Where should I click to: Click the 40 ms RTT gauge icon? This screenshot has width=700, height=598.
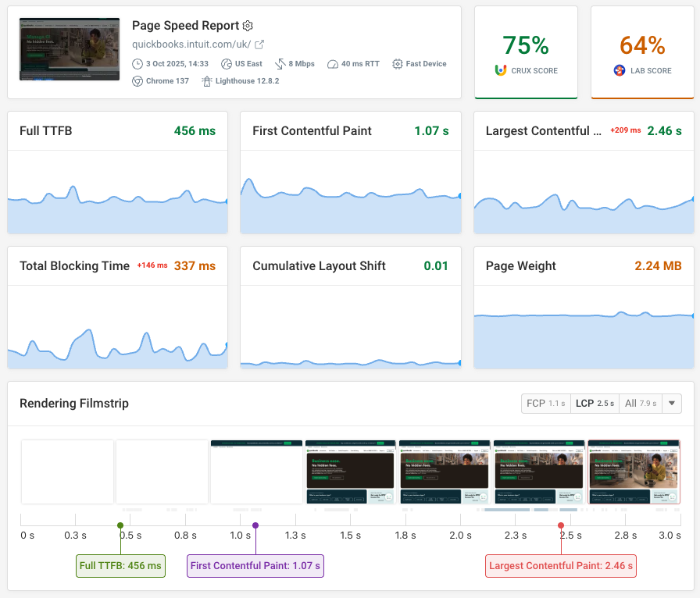[x=333, y=64]
